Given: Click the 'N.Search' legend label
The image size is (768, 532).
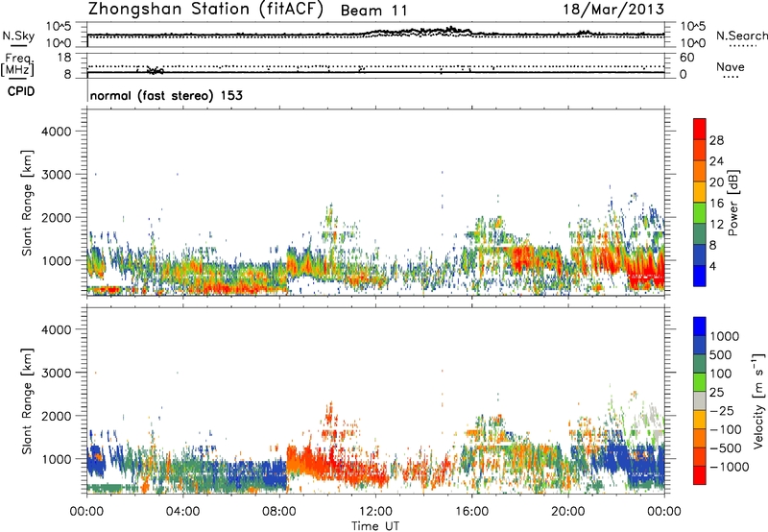Looking at the screenshot, I should [x=741, y=36].
